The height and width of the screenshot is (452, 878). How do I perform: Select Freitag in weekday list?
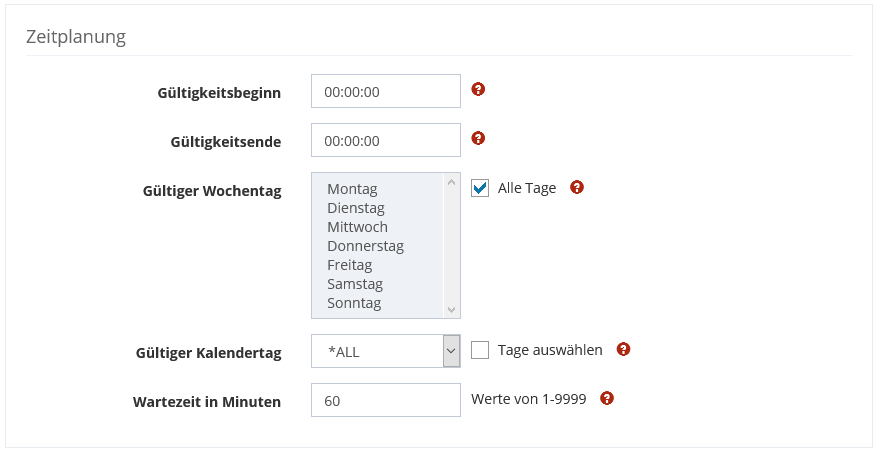coord(350,265)
